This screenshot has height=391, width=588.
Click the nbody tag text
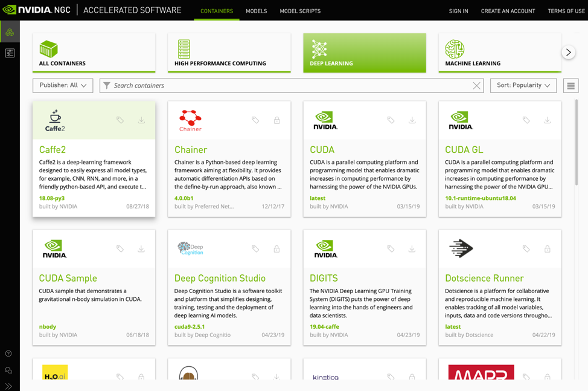pos(48,326)
